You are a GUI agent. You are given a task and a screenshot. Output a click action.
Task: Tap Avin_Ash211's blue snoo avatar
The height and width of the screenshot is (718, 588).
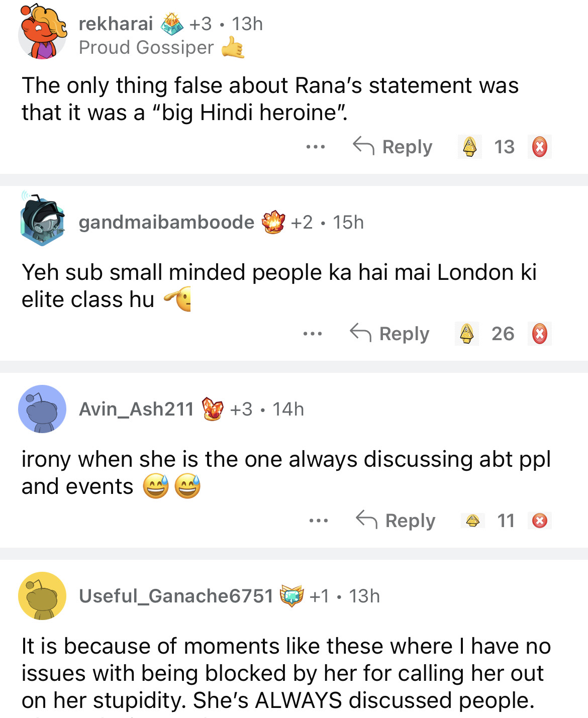pyautogui.click(x=42, y=409)
